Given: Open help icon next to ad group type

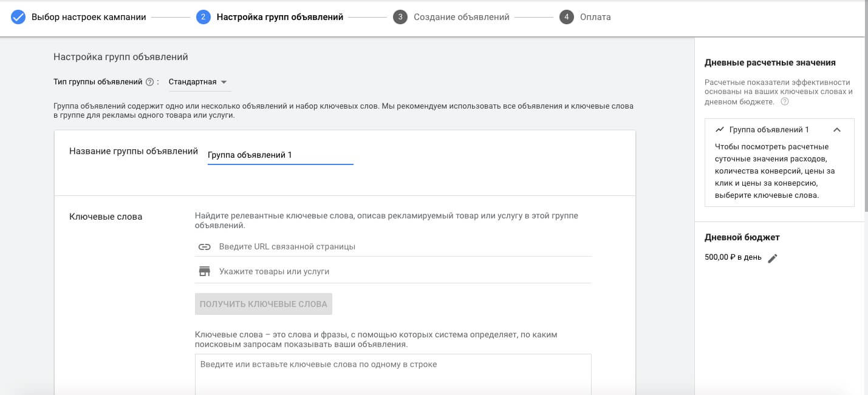Looking at the screenshot, I should click(x=149, y=82).
